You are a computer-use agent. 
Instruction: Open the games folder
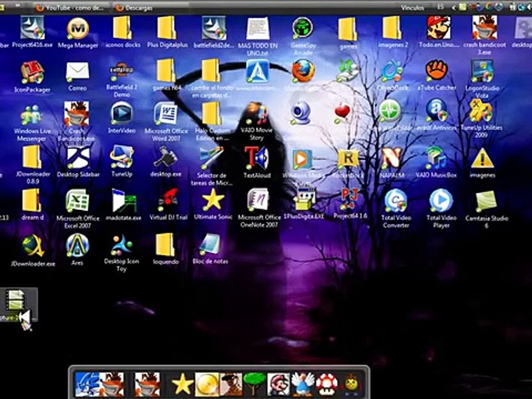pos(347,29)
